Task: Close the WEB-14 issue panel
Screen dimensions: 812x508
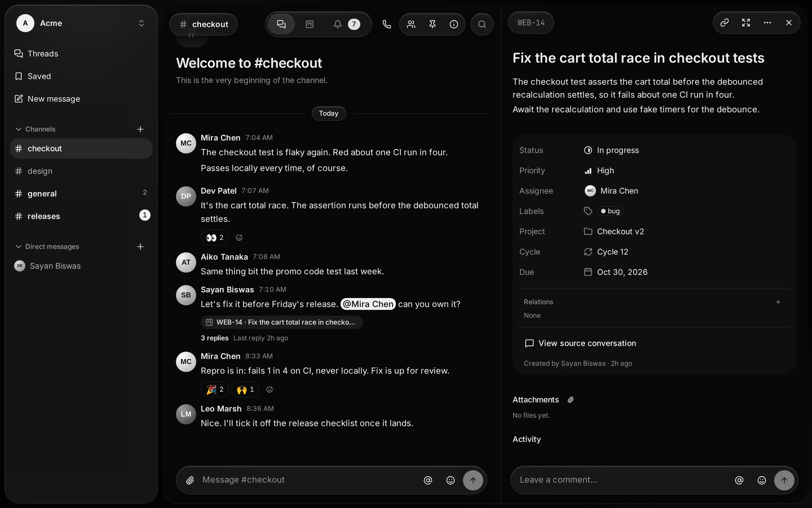Action: 789,23
